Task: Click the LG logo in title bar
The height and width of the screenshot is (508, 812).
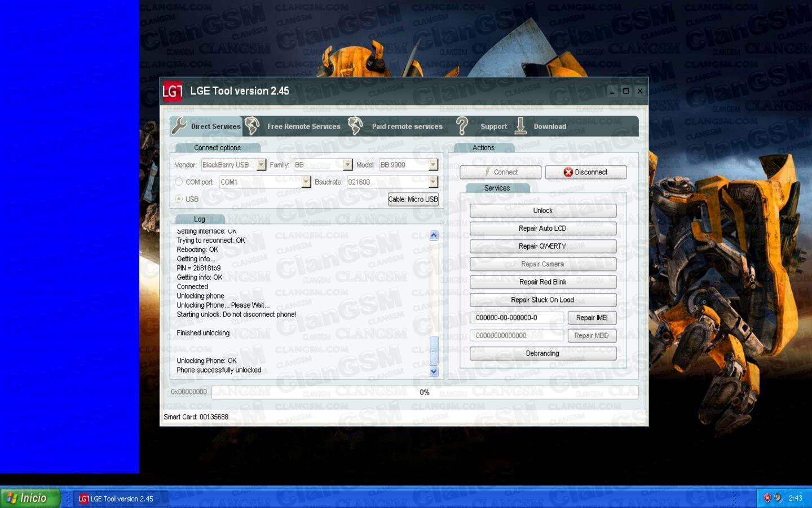Action: [173, 91]
